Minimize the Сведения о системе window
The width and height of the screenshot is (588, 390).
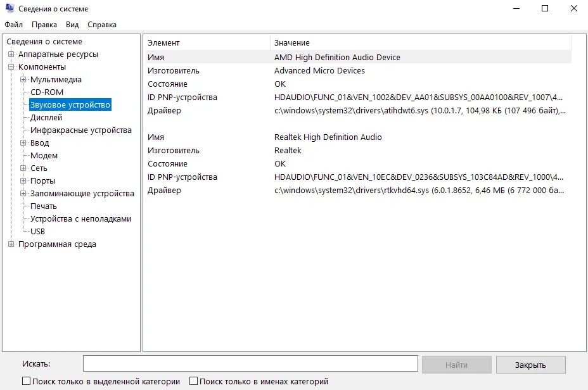[x=516, y=8]
